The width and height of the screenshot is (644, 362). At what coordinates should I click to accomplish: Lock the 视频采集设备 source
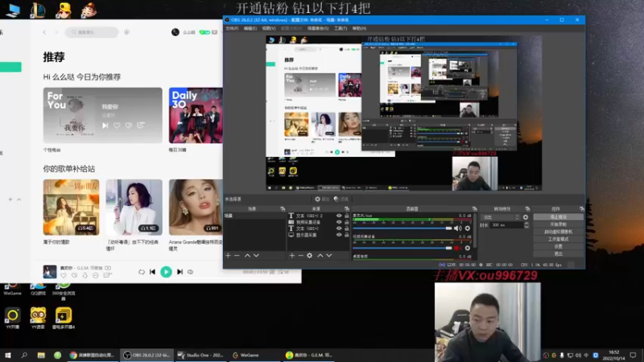(347, 222)
